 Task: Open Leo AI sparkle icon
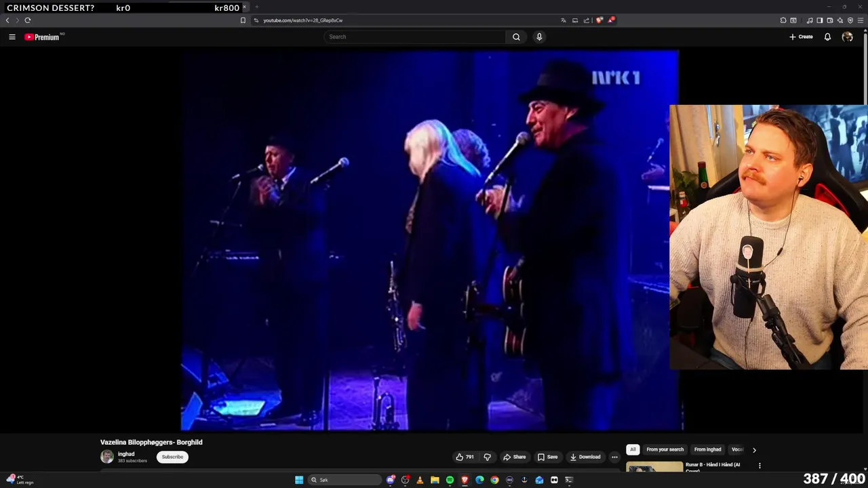pos(840,20)
